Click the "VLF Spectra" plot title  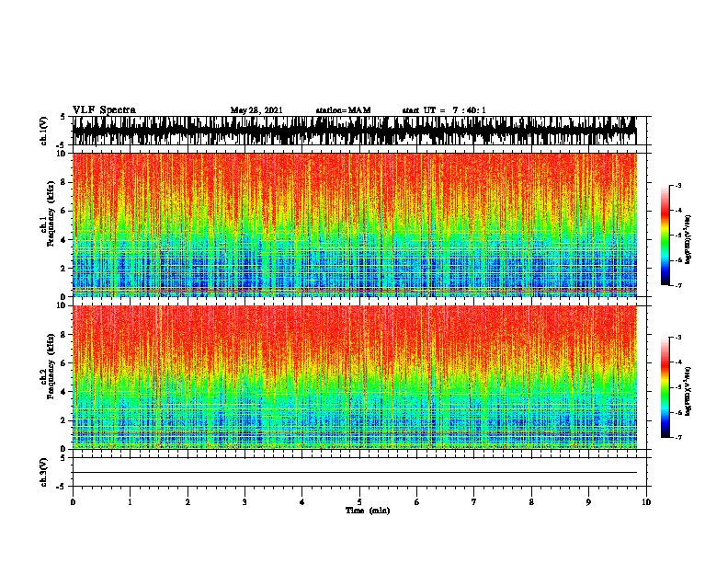(x=104, y=110)
